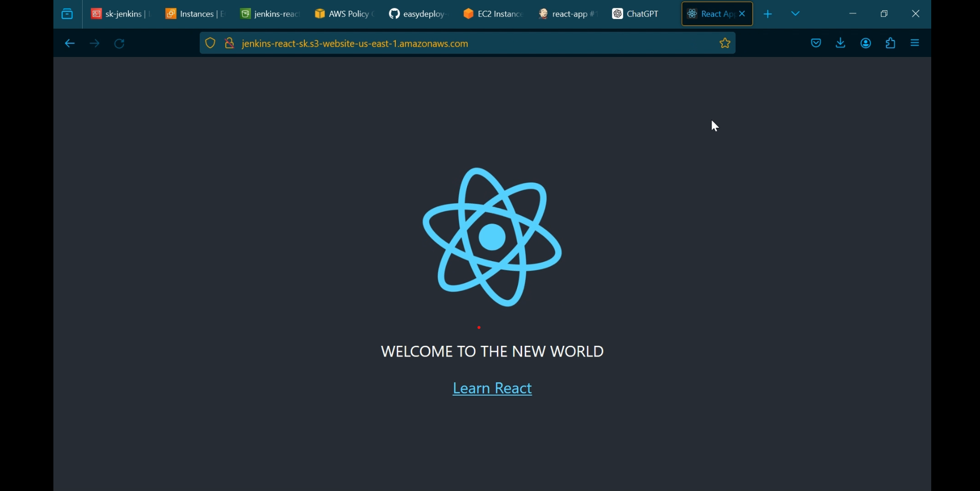This screenshot has height=491, width=980.
Task: Switch to the Instances tab
Action: pos(195,14)
